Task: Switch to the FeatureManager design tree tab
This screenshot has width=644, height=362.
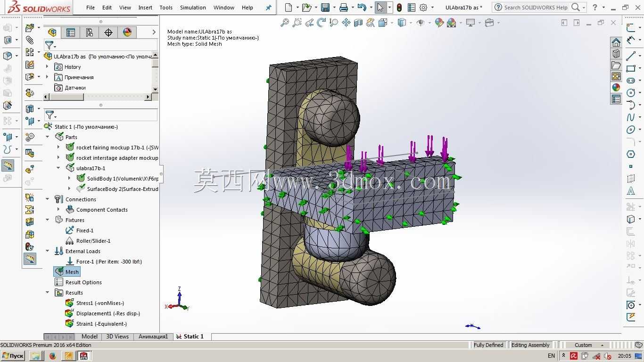Action: (x=52, y=32)
